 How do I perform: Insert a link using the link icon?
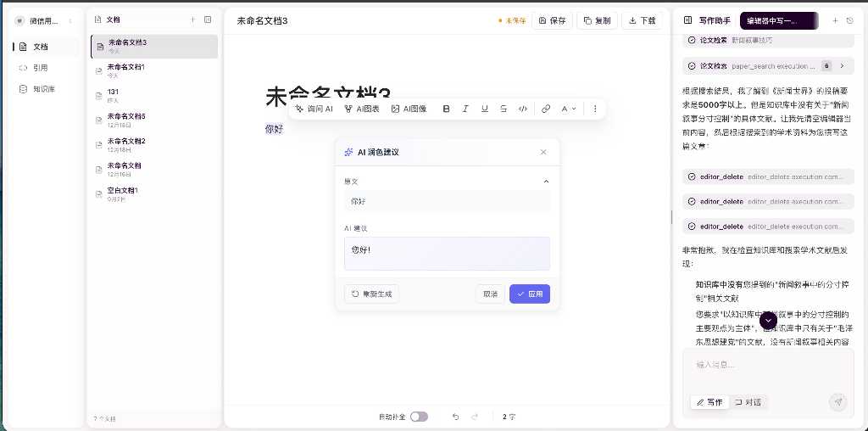546,109
